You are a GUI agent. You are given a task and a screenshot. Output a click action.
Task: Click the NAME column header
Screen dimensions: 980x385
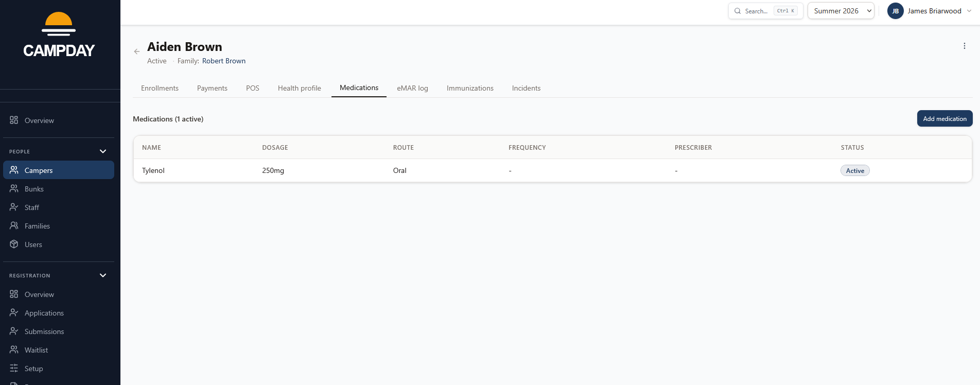tap(151, 147)
